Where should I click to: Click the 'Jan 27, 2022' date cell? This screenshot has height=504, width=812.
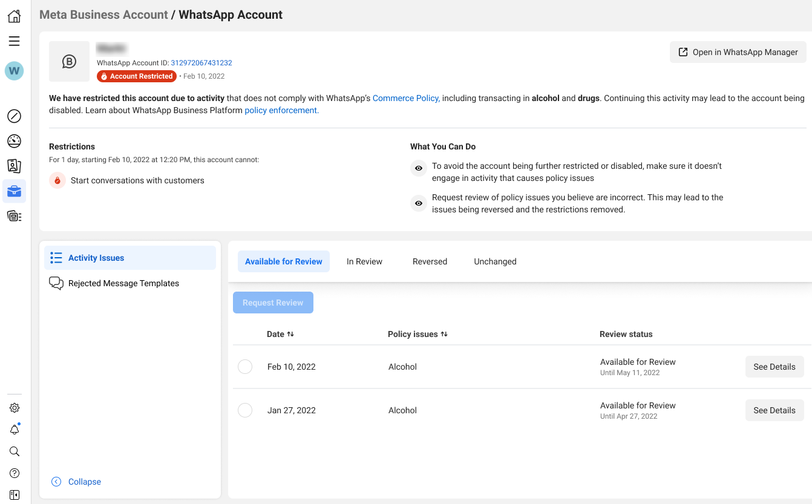292,410
